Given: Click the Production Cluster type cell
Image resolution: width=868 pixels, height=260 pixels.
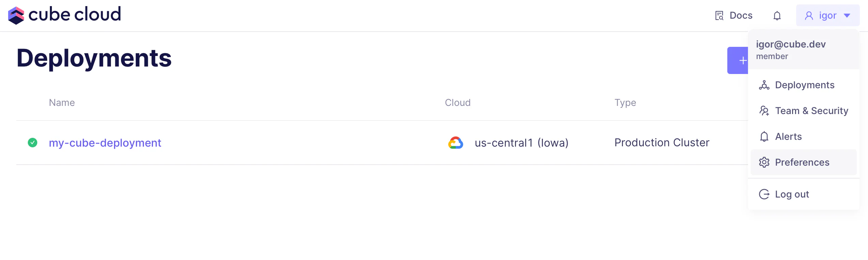Looking at the screenshot, I should pos(662,143).
